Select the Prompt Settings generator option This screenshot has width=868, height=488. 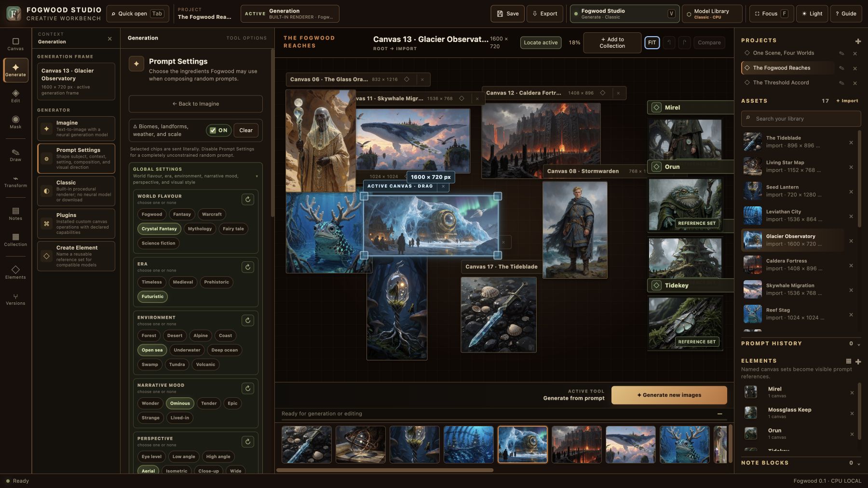(x=76, y=158)
